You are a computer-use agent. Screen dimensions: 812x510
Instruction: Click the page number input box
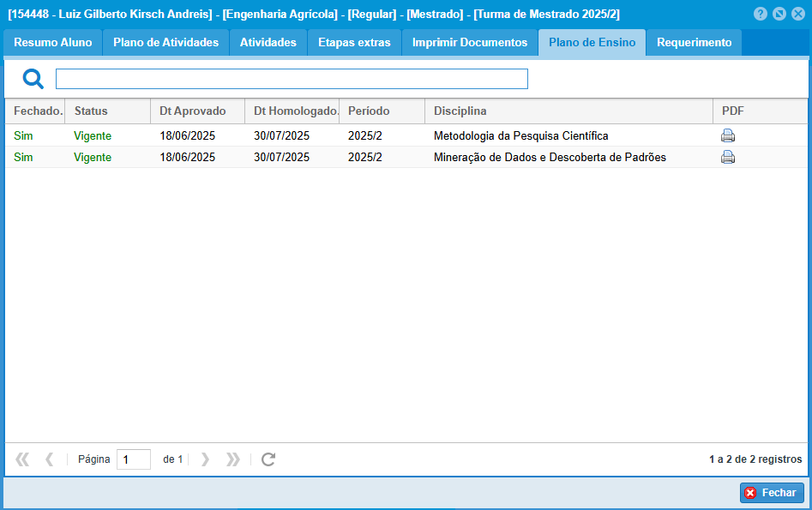pyautogui.click(x=134, y=459)
